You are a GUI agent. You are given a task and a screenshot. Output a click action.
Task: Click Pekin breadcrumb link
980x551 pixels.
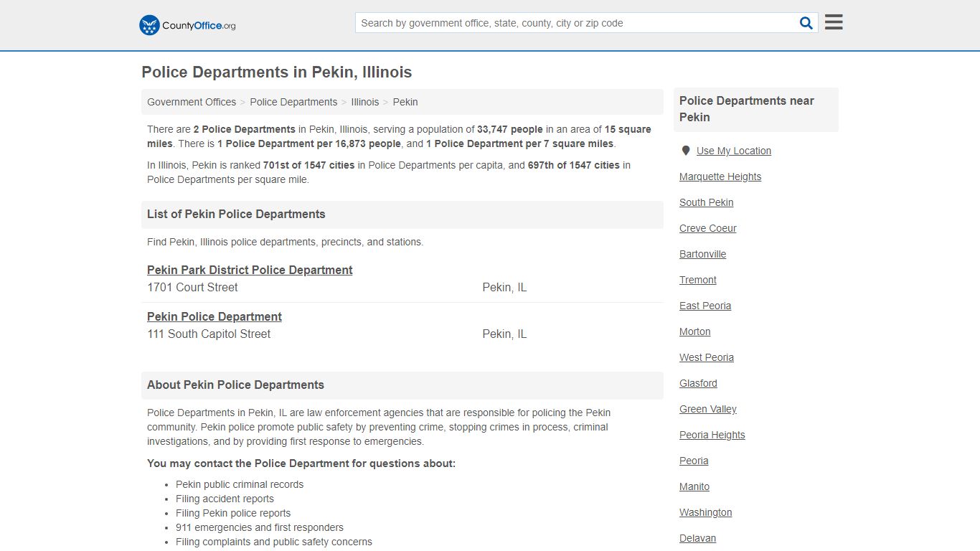click(405, 102)
